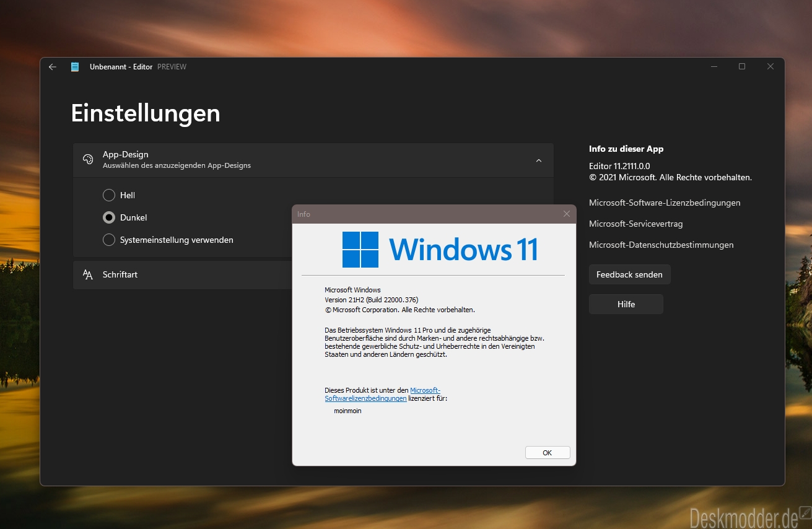Open Microsoft-Software-Lizenzbedingungen link
The image size is (812, 529).
(x=665, y=203)
